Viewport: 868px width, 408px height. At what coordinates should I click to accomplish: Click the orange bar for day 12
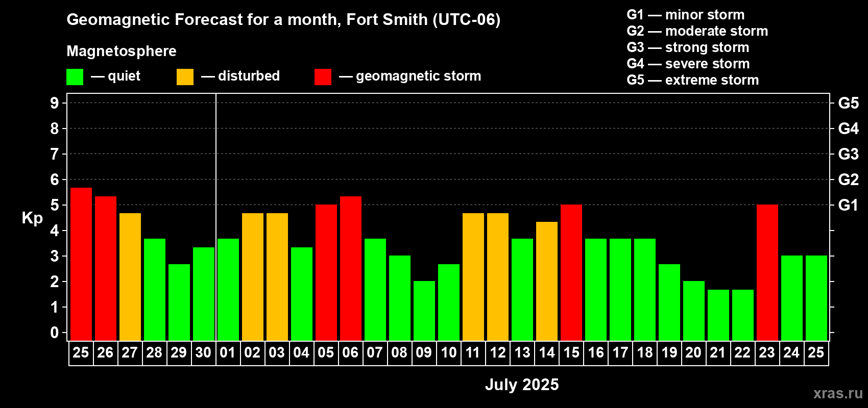point(498,277)
